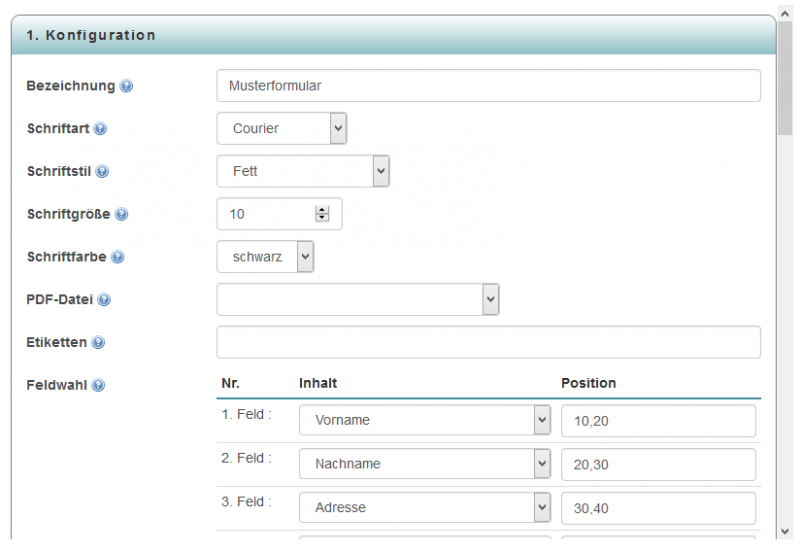Click the help icon next to PDF-Datei
The width and height of the screenshot is (800, 552).
104,300
